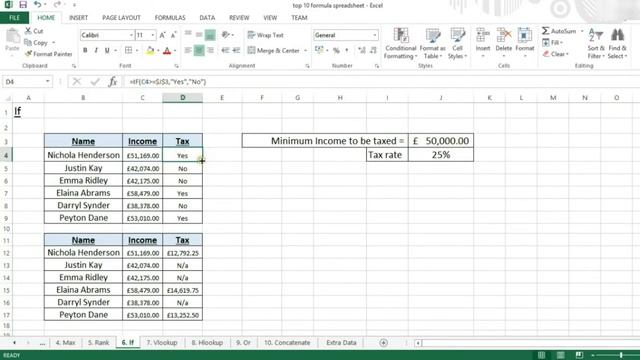Toggle Bottom Align vertical alignment
This screenshot has width=640, height=360.
tap(210, 35)
